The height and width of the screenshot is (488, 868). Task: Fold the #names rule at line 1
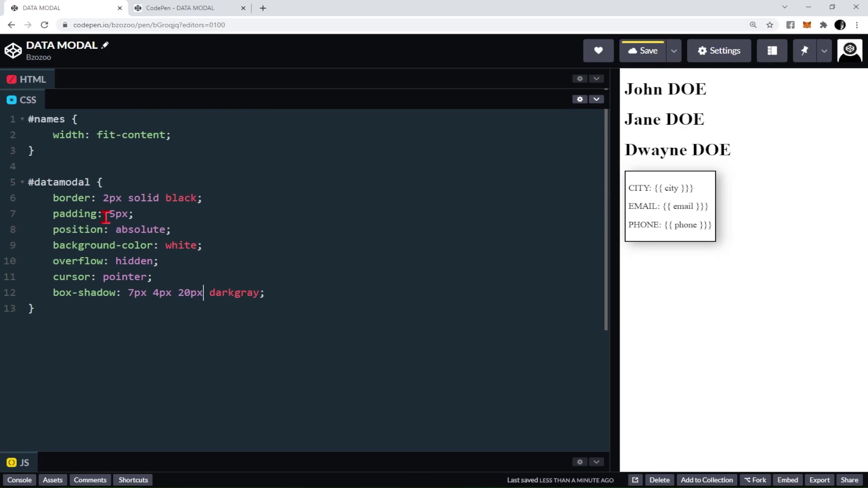click(22, 119)
